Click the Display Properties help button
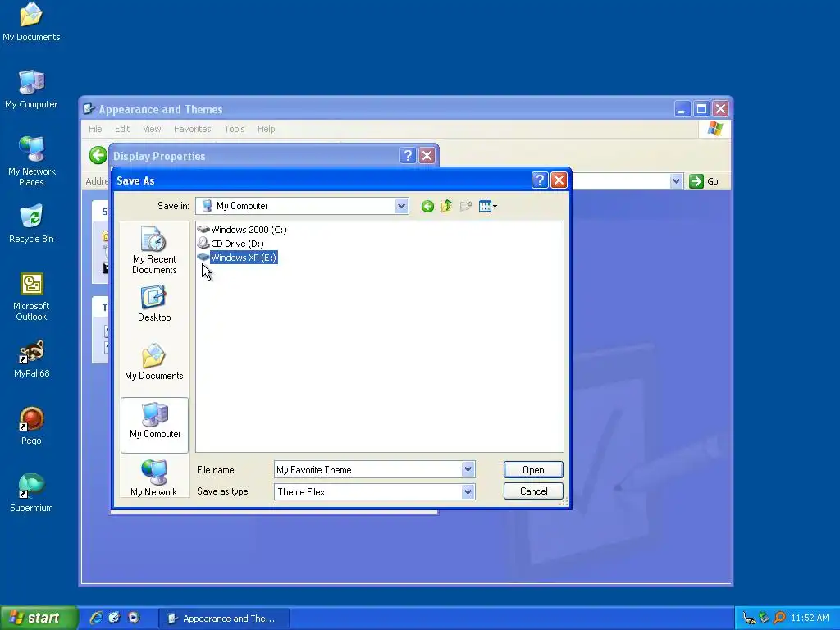The height and width of the screenshot is (630, 840). [x=408, y=156]
